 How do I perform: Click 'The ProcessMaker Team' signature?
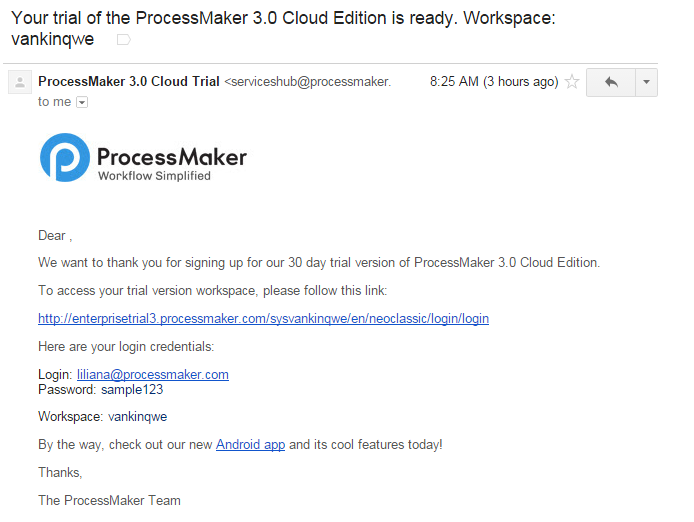[109, 500]
